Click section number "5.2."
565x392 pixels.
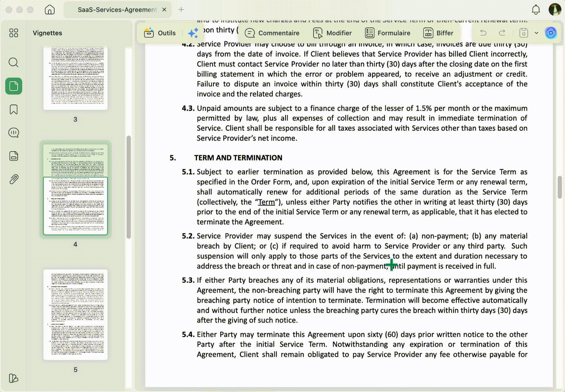coord(188,236)
